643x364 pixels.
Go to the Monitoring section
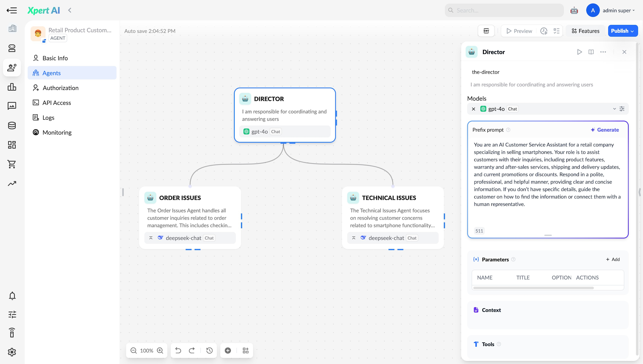point(57,132)
